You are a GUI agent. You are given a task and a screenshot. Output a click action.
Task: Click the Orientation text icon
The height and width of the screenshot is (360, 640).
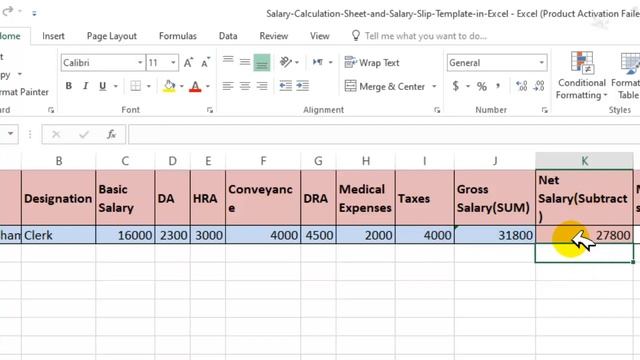click(x=286, y=62)
